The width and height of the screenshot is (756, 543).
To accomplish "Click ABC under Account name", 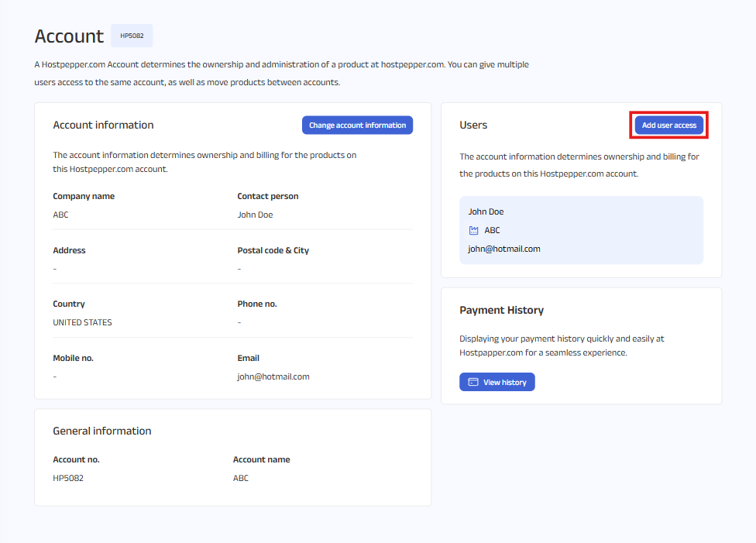I will (x=241, y=478).
